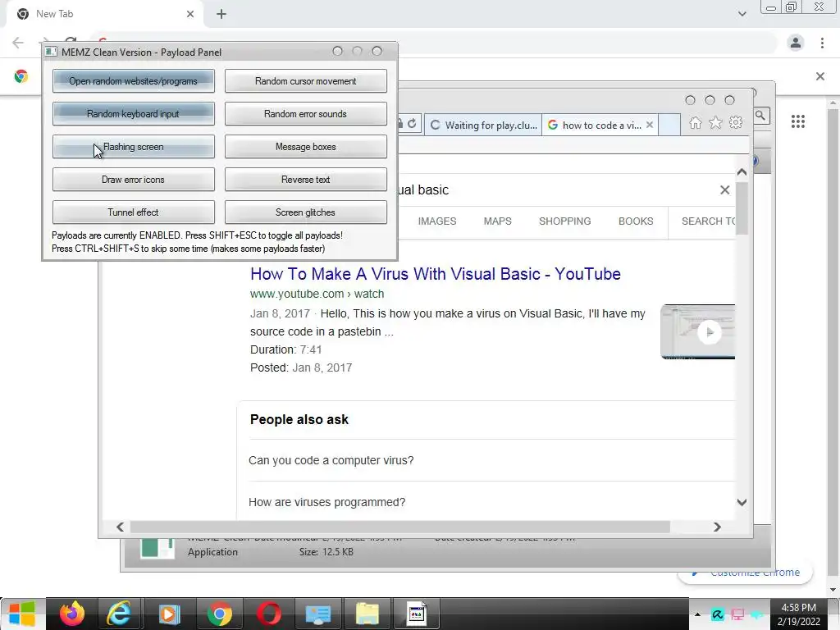Click the horizontal scrollbar right arrow
This screenshot has width=840, height=630.
coord(717,527)
